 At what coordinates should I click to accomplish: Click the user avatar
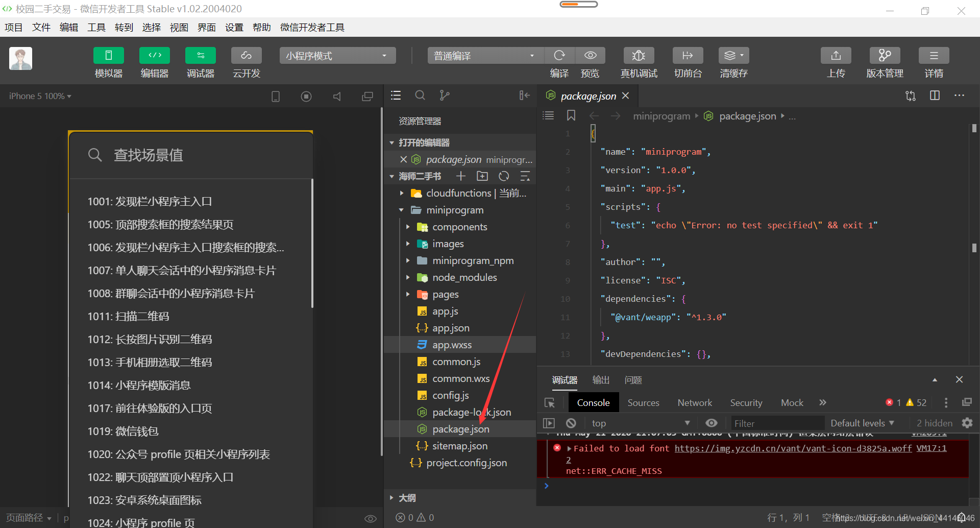pos(20,58)
